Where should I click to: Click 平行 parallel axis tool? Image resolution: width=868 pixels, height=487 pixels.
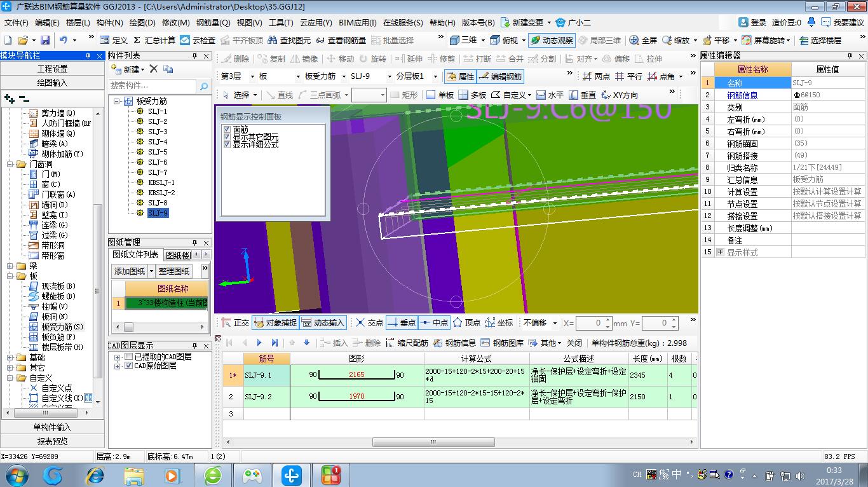pos(628,76)
